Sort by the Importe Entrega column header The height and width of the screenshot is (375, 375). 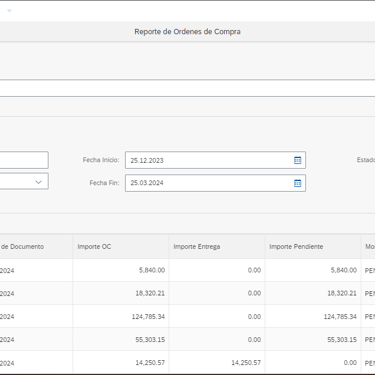point(217,247)
